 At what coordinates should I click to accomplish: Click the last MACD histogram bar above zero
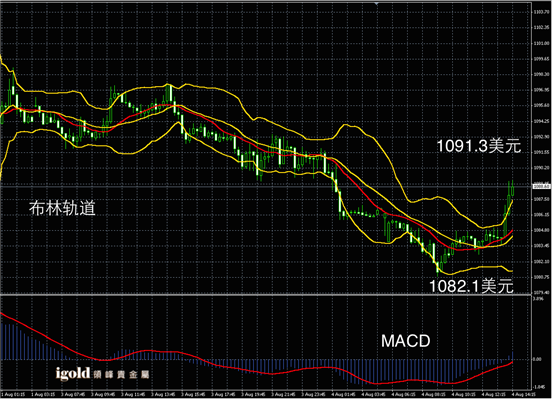(x=513, y=355)
